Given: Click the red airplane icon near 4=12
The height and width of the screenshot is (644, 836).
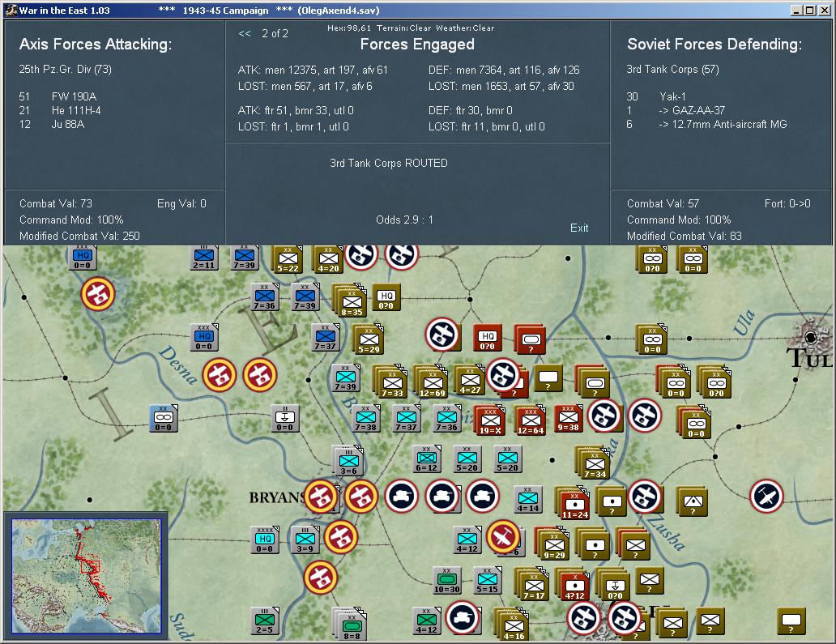Looking at the screenshot, I should coord(503,536).
